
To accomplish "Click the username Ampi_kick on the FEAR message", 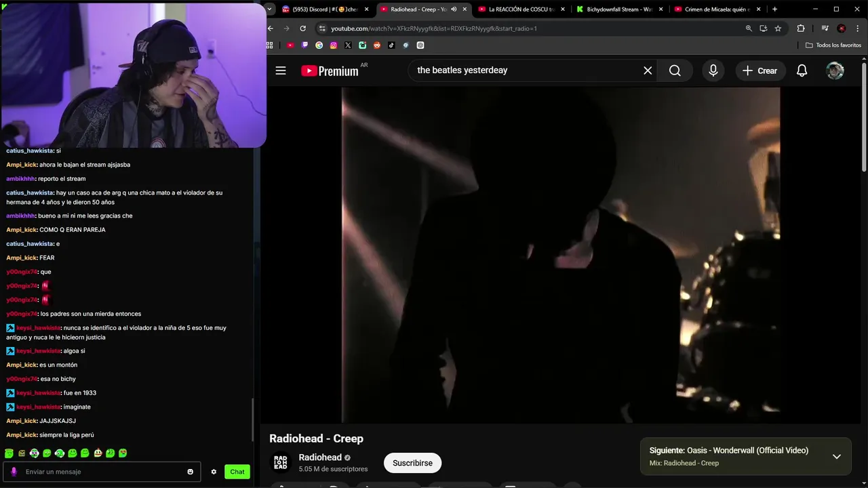I will coord(22,258).
